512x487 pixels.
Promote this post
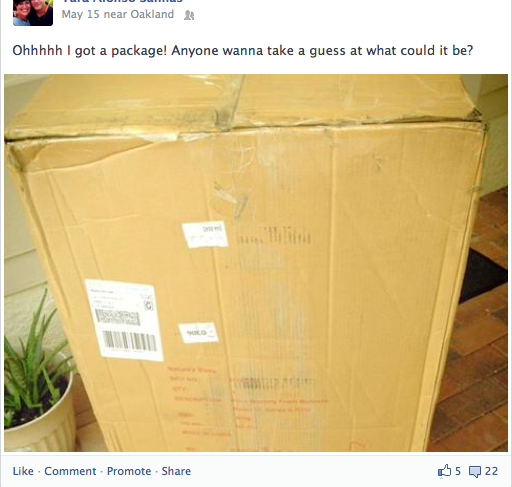(x=129, y=471)
